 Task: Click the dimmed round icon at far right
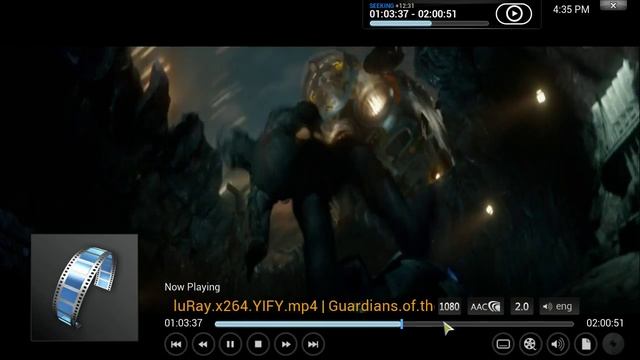point(613,344)
